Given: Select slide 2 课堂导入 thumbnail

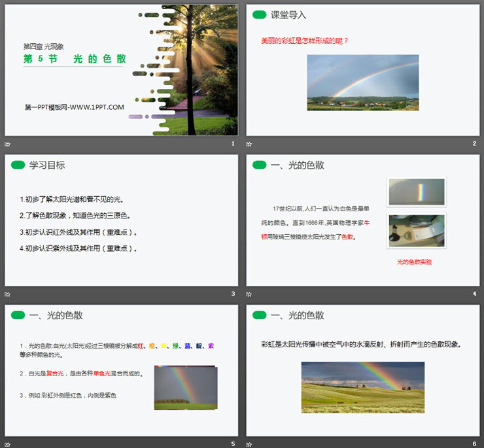Looking at the screenshot, I should (x=363, y=70).
